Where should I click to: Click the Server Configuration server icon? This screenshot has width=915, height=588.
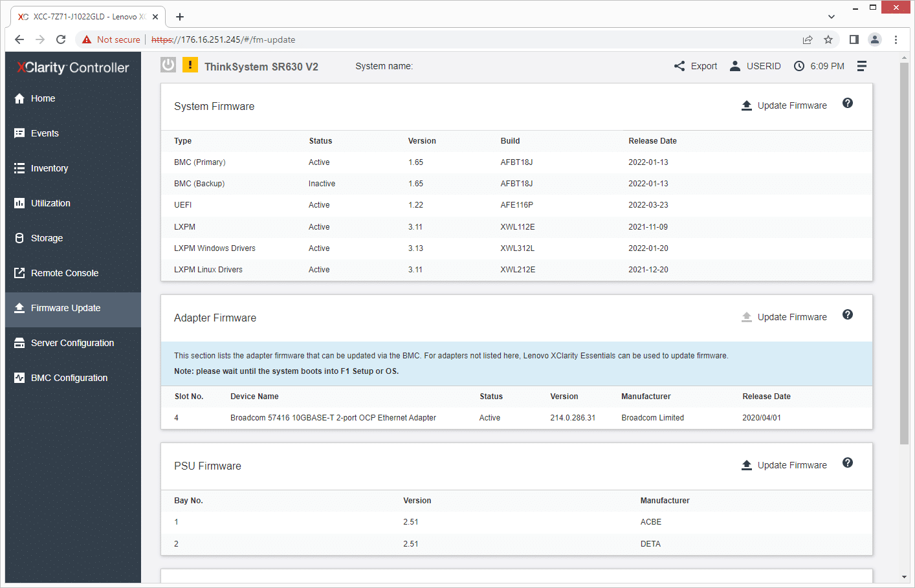pos(19,343)
